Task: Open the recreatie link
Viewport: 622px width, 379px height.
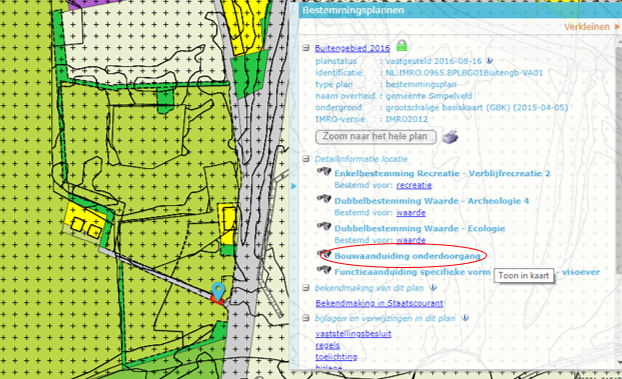Action: coord(414,185)
